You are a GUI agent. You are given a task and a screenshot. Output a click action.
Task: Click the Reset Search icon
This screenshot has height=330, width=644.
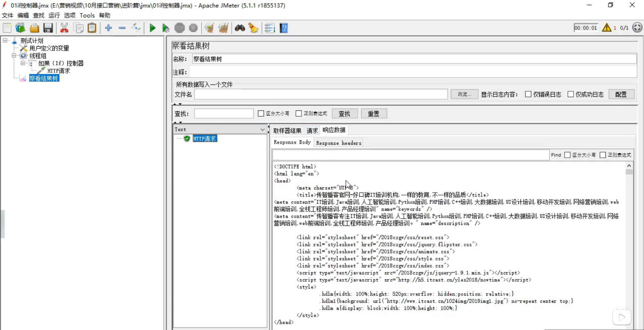tap(254, 28)
